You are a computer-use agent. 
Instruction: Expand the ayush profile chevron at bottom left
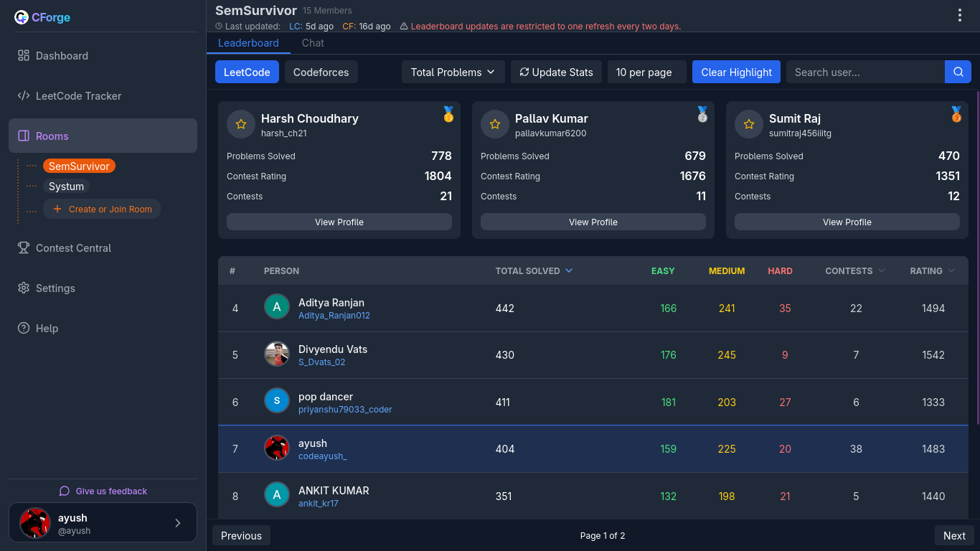178,523
